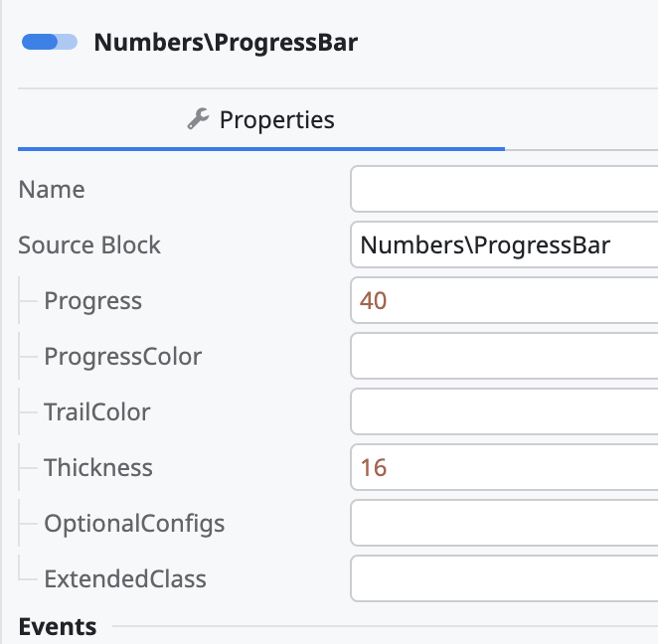Image resolution: width=658 pixels, height=644 pixels.
Task: Click the Source Block field
Action: (x=504, y=245)
